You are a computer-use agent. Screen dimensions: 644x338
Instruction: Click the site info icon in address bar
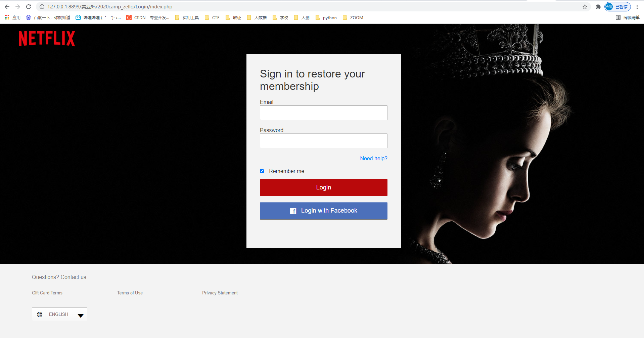click(42, 7)
